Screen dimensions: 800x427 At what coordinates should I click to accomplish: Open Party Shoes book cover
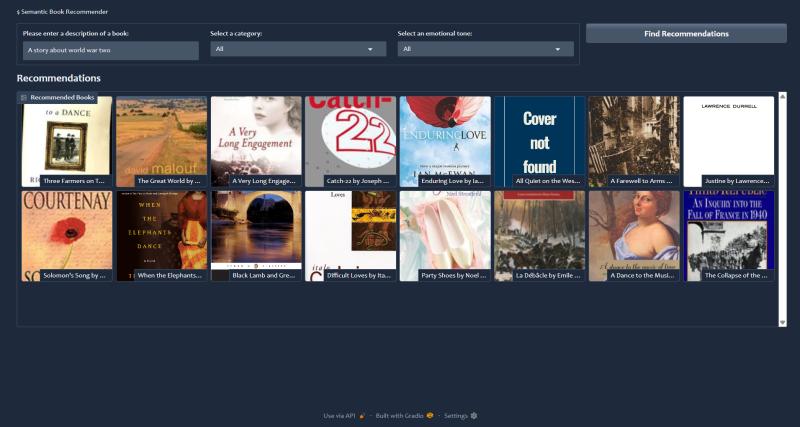tap(445, 236)
